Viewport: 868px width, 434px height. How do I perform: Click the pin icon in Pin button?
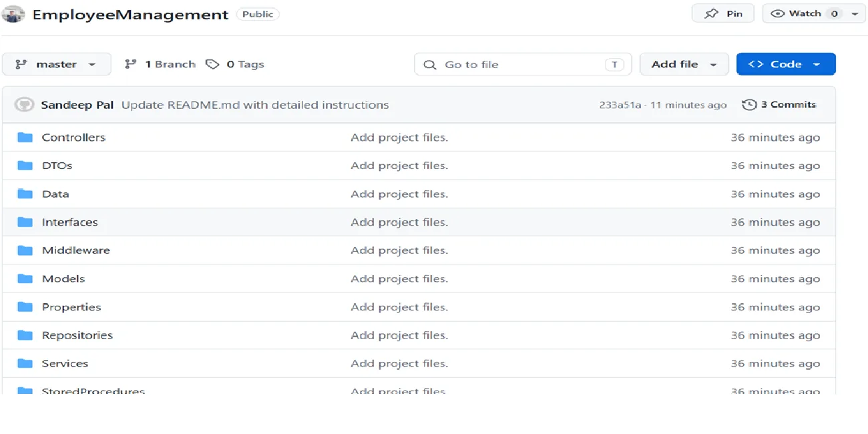coord(711,13)
